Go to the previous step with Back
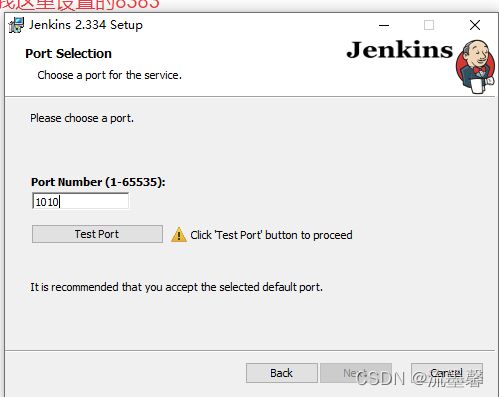 tap(282, 373)
